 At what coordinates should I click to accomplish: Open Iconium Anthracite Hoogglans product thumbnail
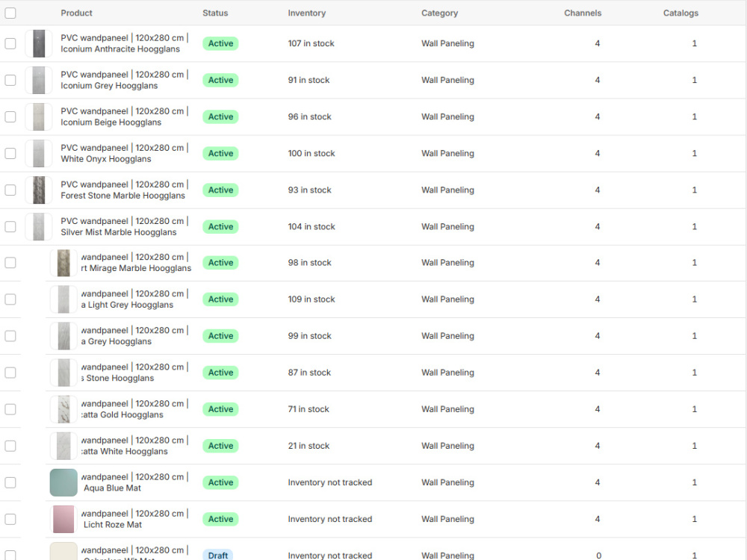39,43
